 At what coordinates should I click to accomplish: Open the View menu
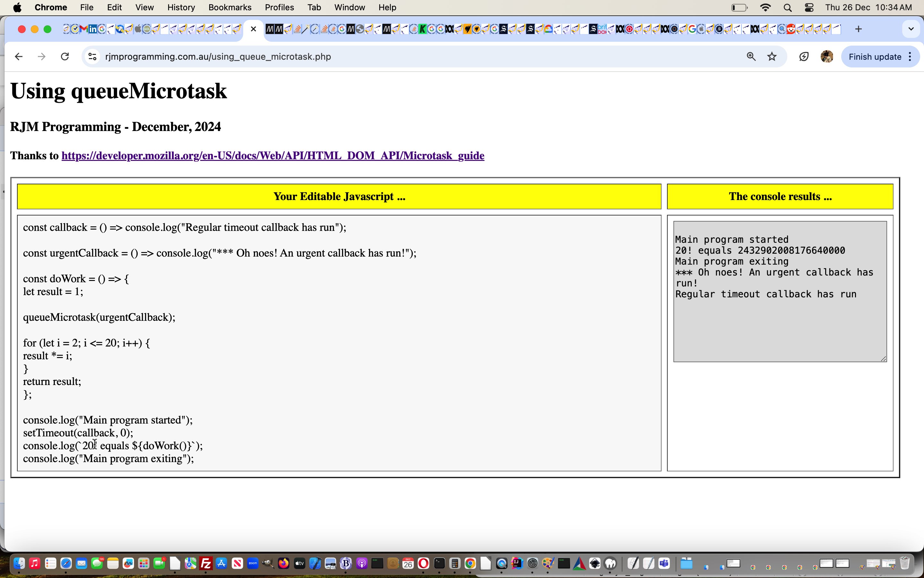pyautogui.click(x=144, y=7)
